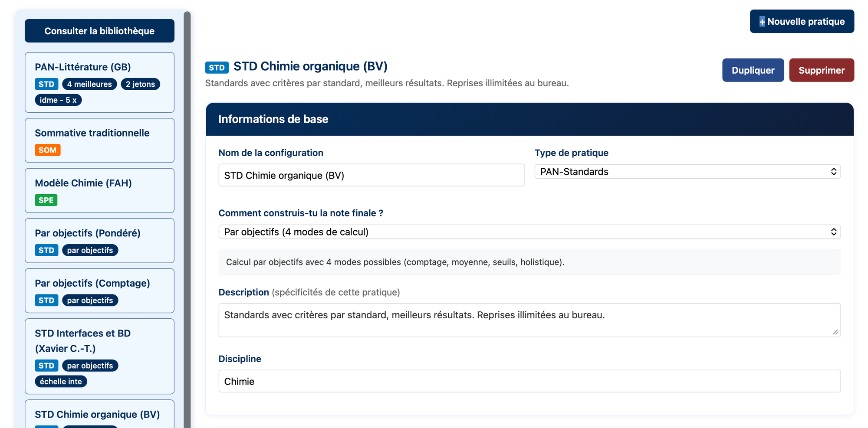Click the Description text area
The height and width of the screenshot is (428, 868).
click(529, 320)
